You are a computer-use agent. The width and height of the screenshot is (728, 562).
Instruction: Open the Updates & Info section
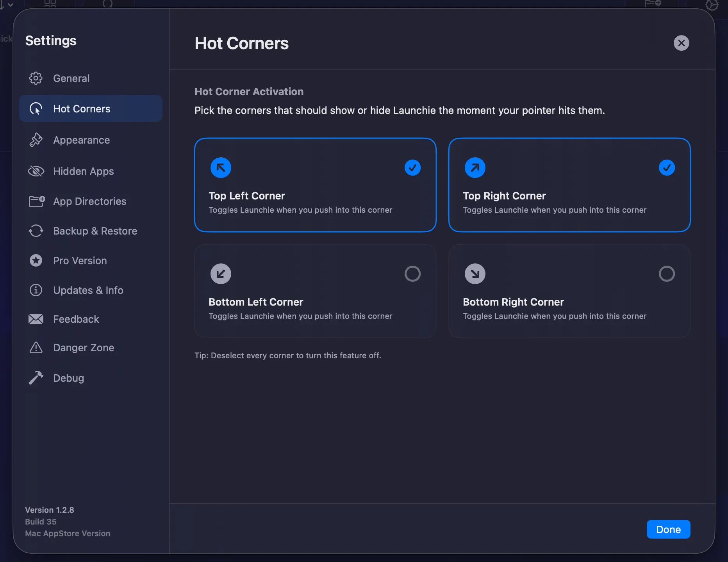click(x=88, y=290)
